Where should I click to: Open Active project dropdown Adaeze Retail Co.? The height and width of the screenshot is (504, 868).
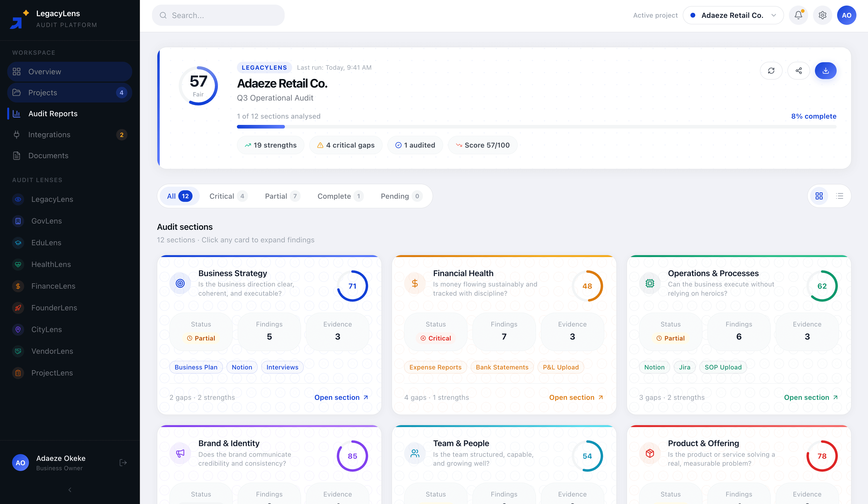pos(733,15)
